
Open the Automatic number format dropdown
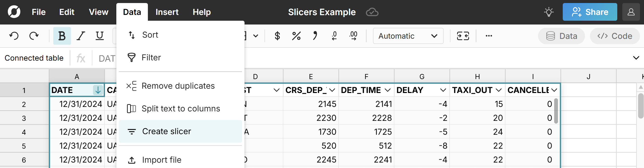tap(408, 36)
